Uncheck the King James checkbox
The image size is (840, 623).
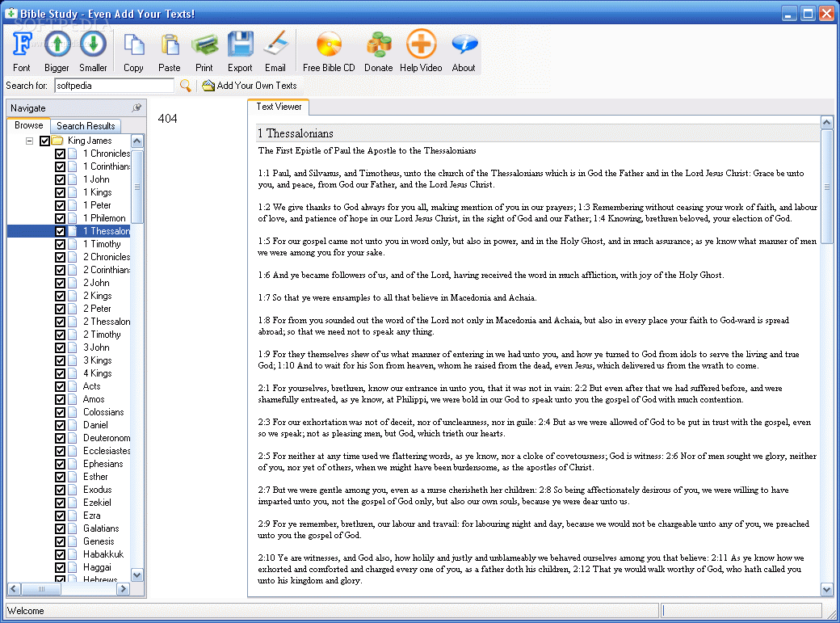point(44,141)
